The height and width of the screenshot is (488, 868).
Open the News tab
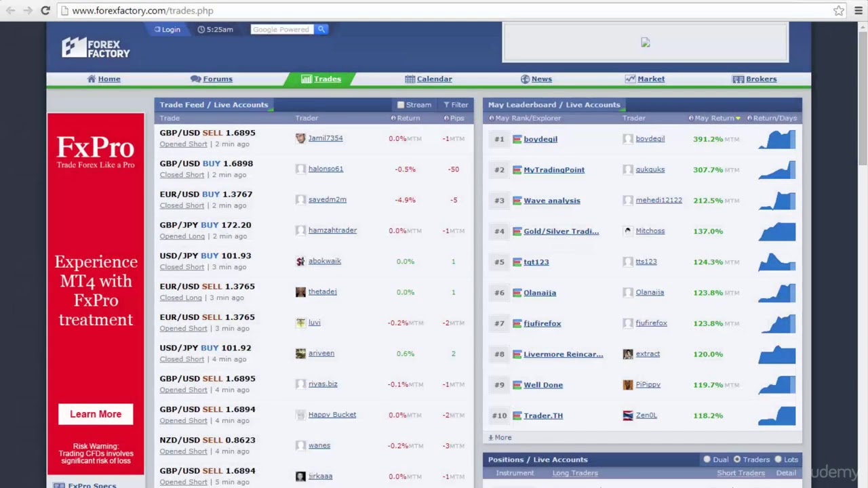pos(536,79)
